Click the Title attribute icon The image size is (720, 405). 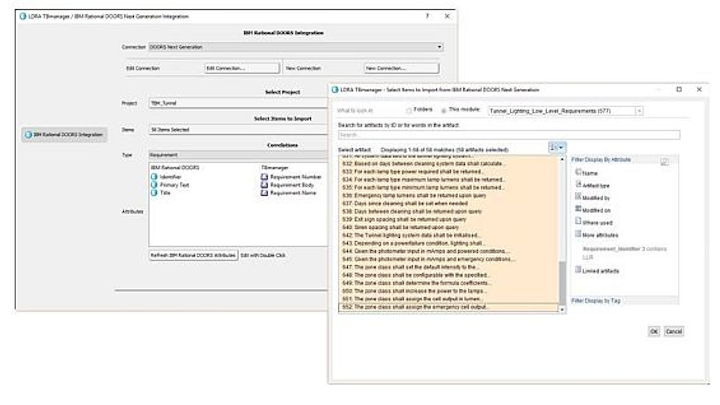pos(154,193)
